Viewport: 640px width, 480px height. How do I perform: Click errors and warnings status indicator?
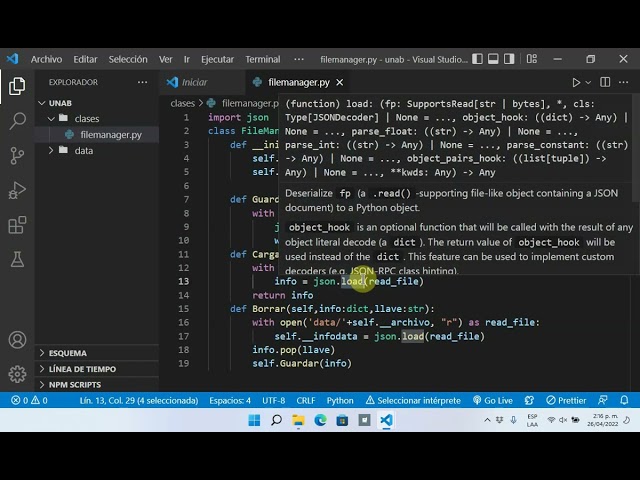point(29,400)
